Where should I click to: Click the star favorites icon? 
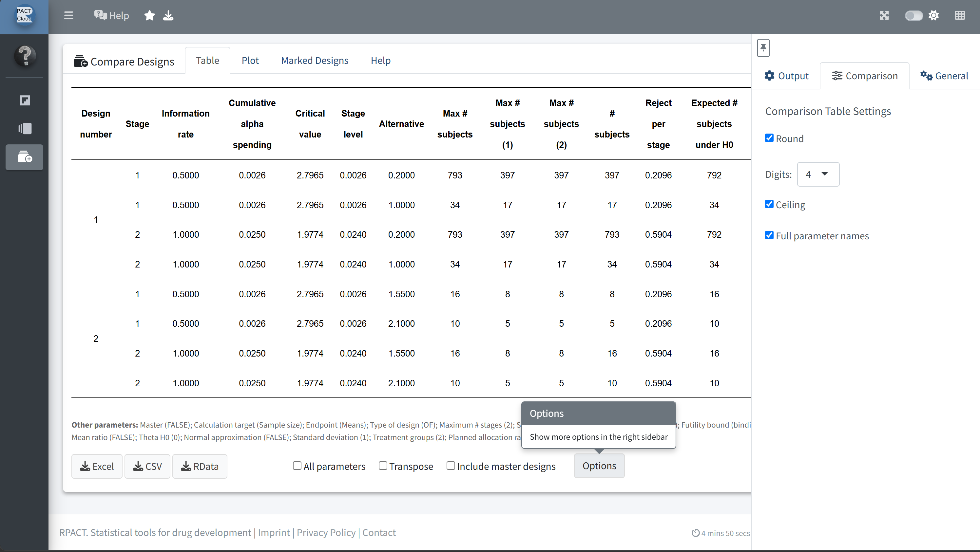tap(149, 16)
